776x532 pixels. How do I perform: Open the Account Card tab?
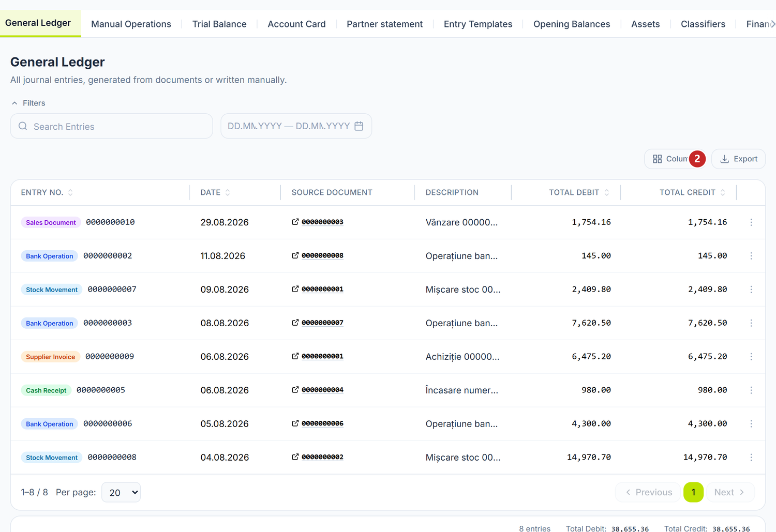click(x=296, y=24)
